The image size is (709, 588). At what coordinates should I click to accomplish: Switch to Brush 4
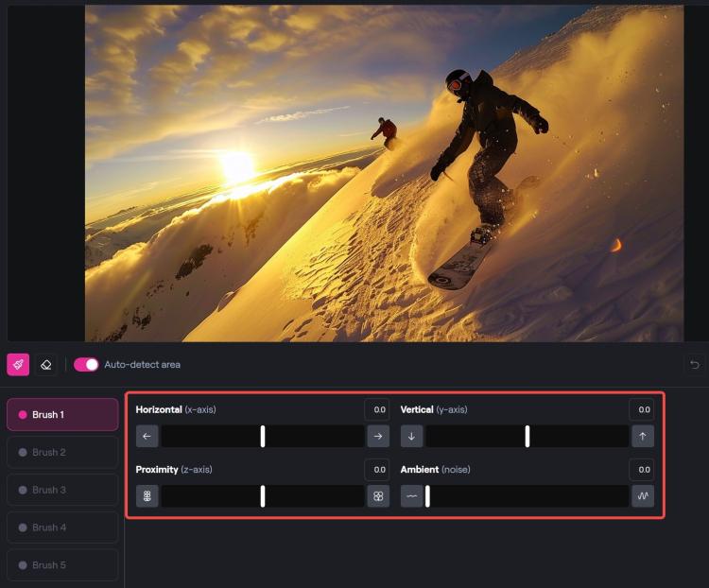tap(62, 527)
